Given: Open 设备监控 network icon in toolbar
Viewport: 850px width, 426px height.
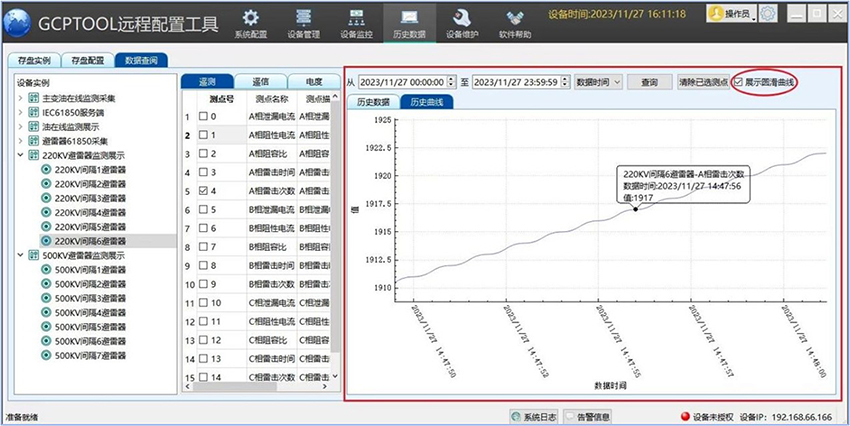Looking at the screenshot, I should click(355, 17).
